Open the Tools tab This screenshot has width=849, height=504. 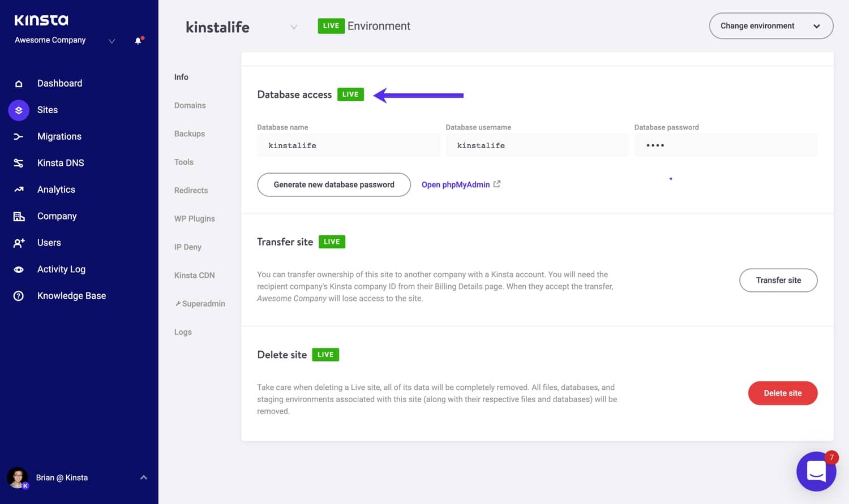click(x=184, y=162)
